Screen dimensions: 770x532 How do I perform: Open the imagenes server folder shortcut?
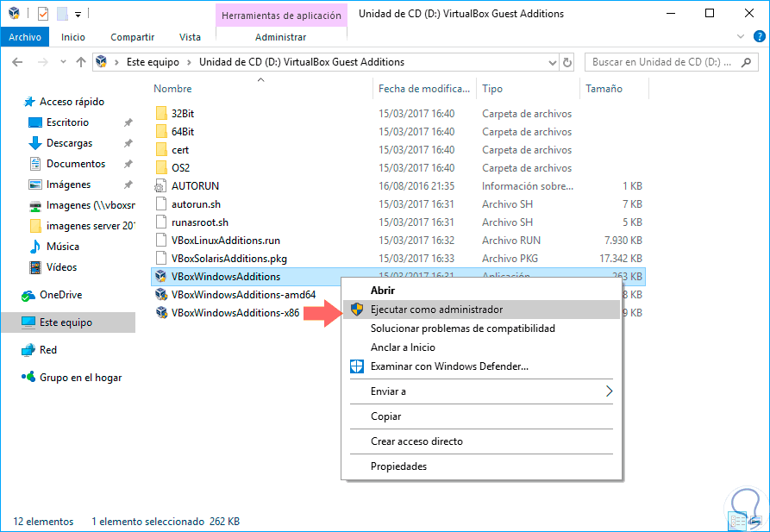91,225
